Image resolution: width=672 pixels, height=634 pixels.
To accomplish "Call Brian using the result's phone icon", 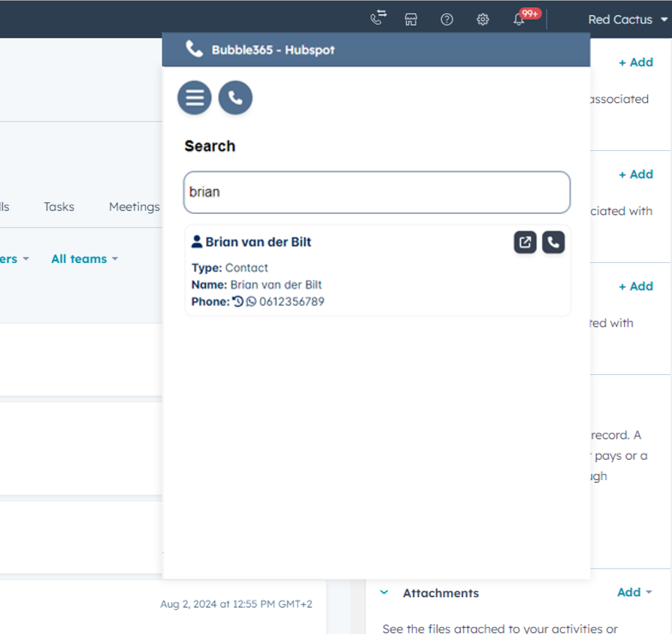I will 553,242.
